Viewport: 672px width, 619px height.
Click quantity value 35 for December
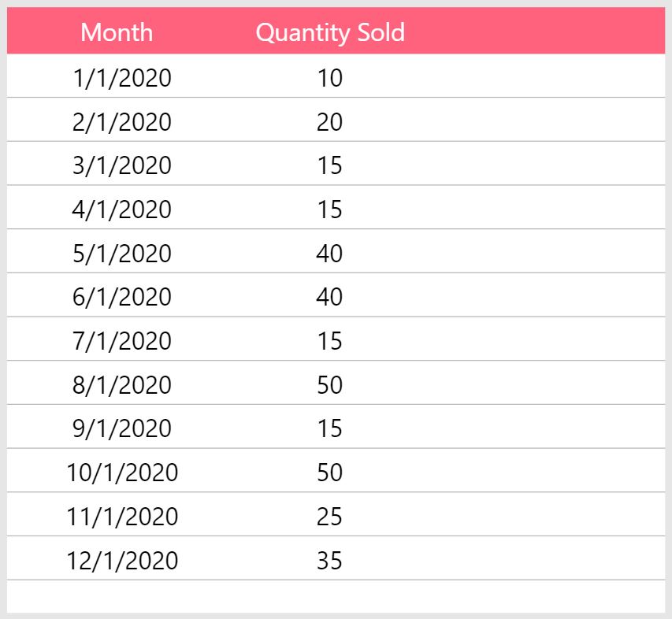coord(329,560)
